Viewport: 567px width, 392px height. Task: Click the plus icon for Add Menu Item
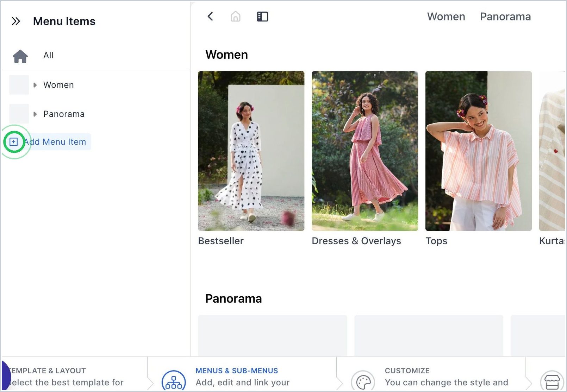click(x=14, y=142)
